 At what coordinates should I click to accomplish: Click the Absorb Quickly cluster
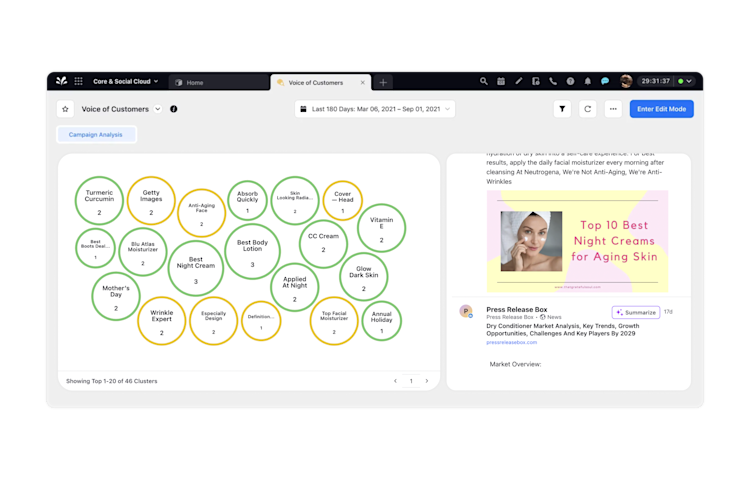point(247,200)
